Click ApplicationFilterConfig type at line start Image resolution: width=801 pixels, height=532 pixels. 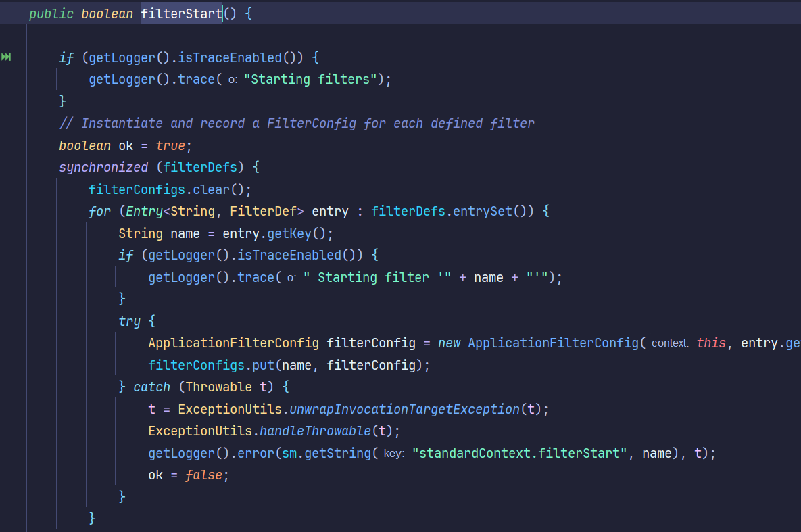coord(233,343)
